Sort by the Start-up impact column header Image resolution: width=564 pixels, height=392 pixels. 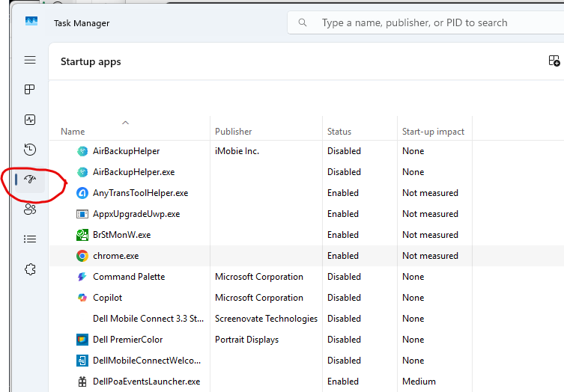[x=433, y=132]
